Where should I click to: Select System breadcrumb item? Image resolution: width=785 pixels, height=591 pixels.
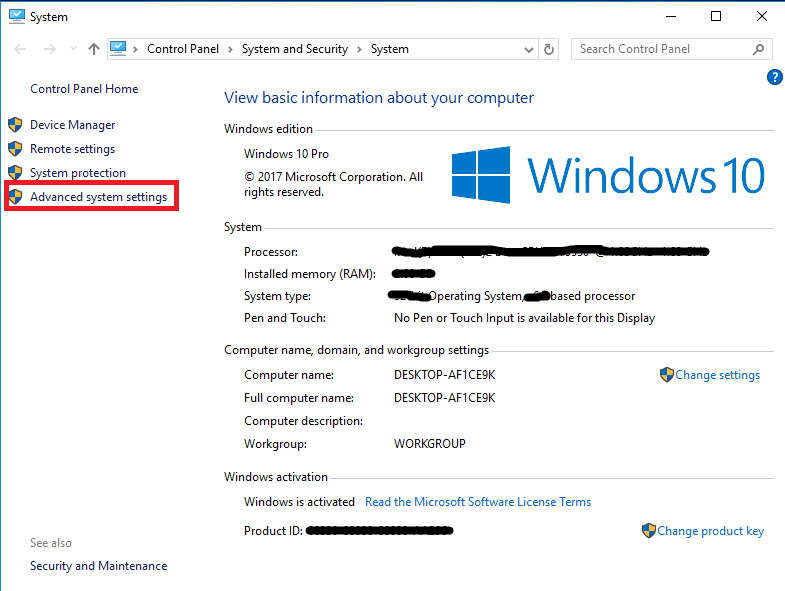click(389, 49)
